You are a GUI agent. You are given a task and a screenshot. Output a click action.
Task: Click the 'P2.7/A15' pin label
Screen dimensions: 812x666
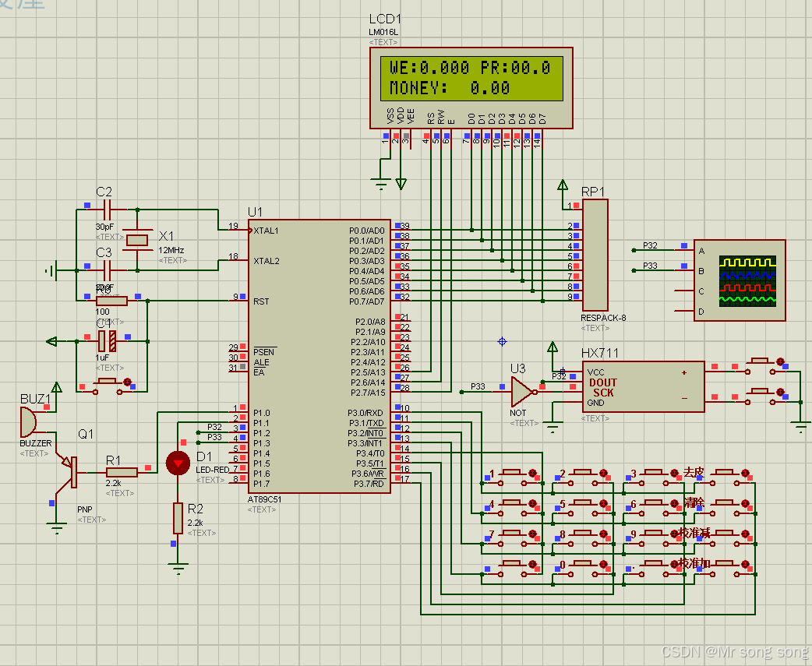click(368, 393)
